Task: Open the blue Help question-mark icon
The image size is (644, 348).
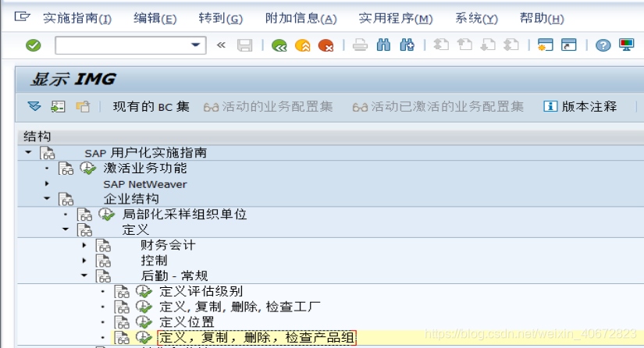Action: [603, 45]
